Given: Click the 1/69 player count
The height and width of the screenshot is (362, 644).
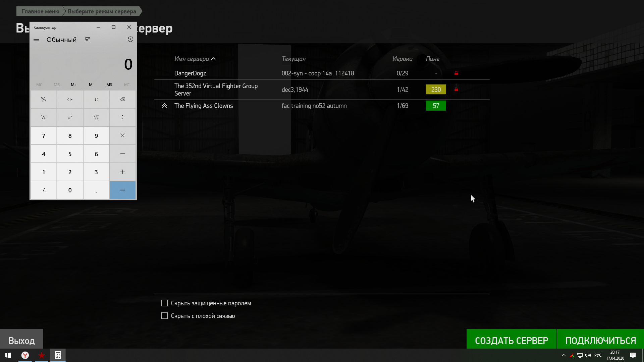Looking at the screenshot, I should pyautogui.click(x=402, y=106).
